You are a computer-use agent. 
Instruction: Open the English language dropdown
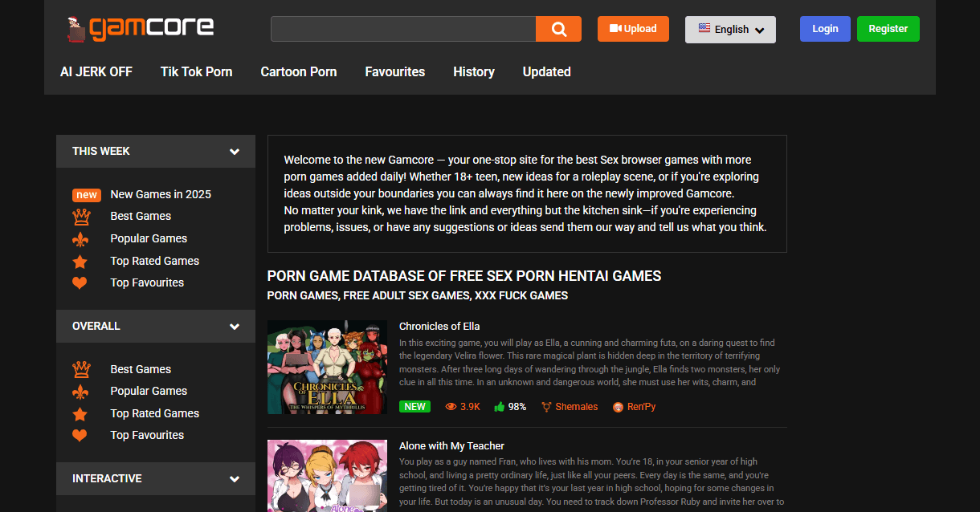pos(730,29)
